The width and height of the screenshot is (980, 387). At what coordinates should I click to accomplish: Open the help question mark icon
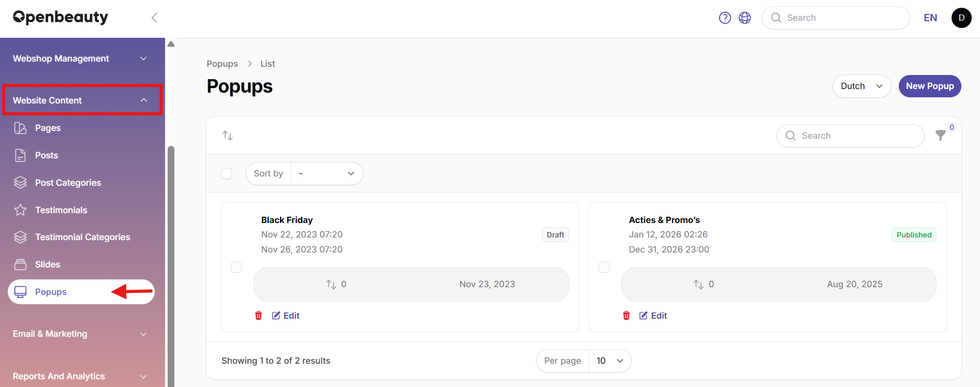725,18
